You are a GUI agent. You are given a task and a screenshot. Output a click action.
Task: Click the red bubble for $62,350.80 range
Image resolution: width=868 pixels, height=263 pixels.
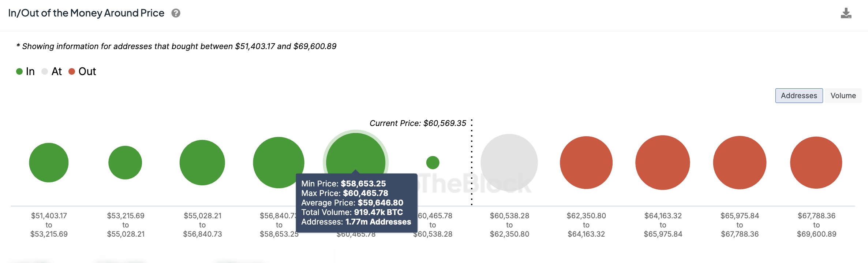[x=586, y=162]
